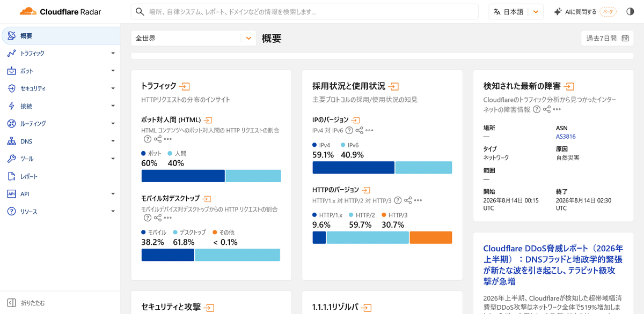Click the ボット robot icon in sidebar
Viewport: 644px width, 314px height.
coord(11,71)
